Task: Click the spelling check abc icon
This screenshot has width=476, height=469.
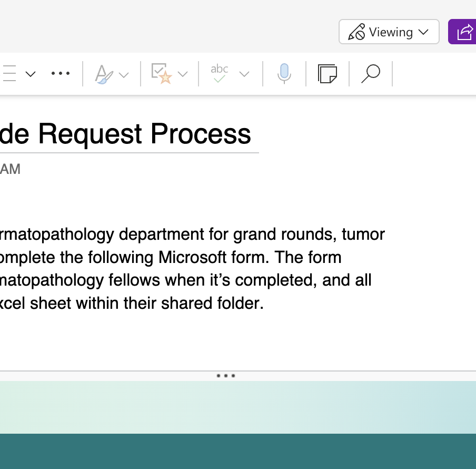Action: coord(219,73)
